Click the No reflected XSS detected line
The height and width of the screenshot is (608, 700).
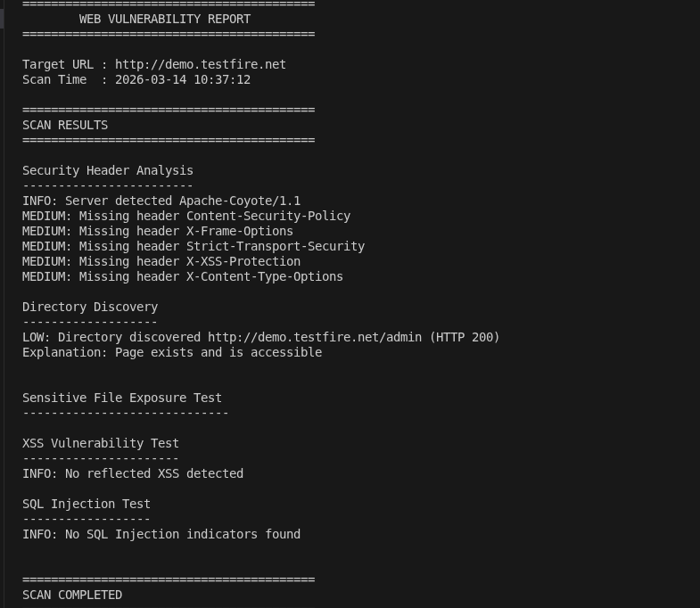coord(132,473)
